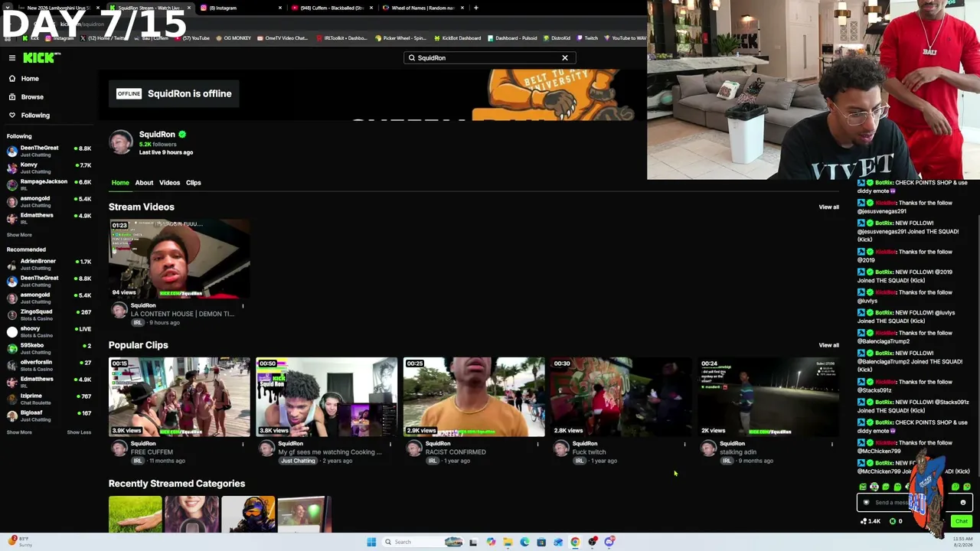Open Discord from the taskbar

point(609,542)
